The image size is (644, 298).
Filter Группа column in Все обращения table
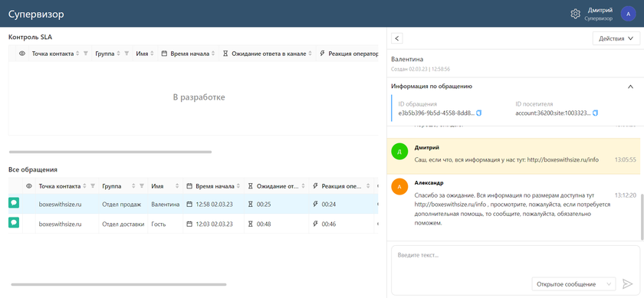142,186
